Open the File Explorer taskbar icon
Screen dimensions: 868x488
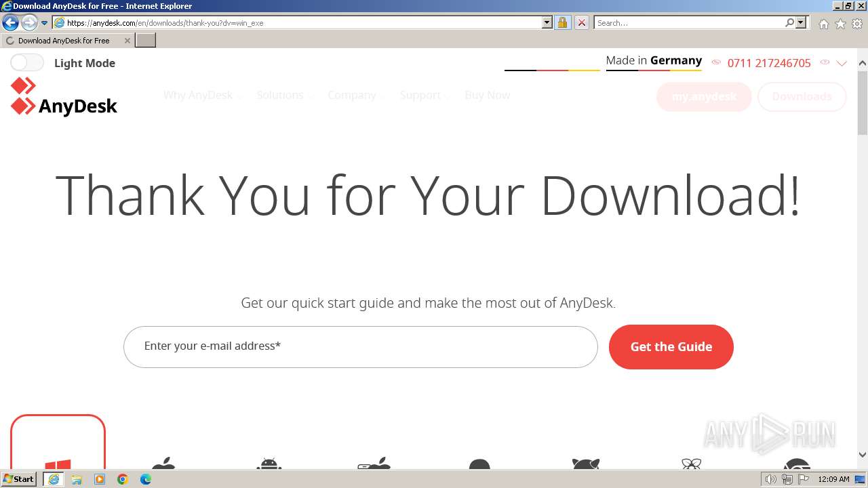click(x=77, y=479)
